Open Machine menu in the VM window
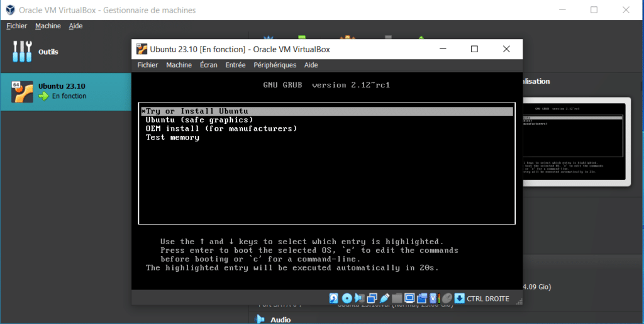 coord(179,65)
